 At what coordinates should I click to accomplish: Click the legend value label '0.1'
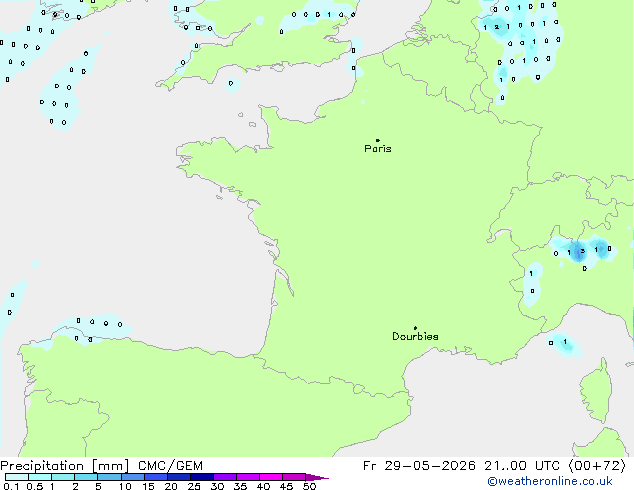(x=11, y=486)
